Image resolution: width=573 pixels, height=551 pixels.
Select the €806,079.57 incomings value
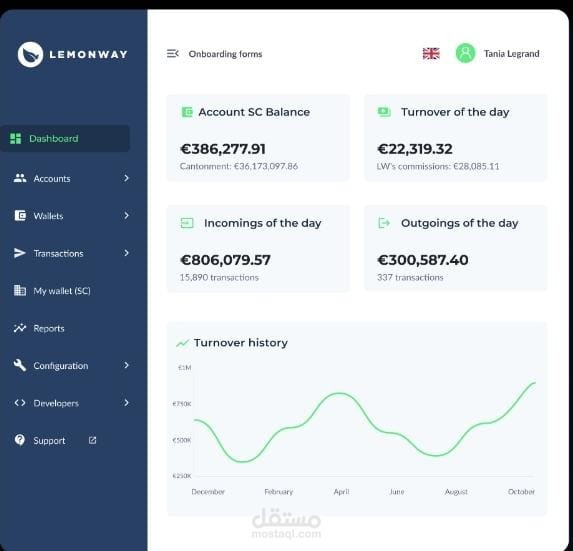[225, 260]
